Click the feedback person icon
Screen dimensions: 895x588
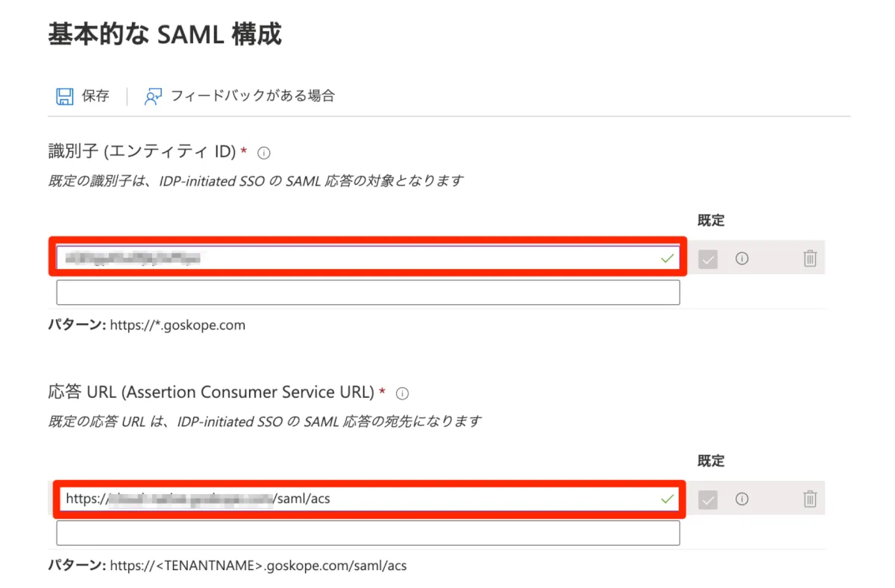click(153, 96)
